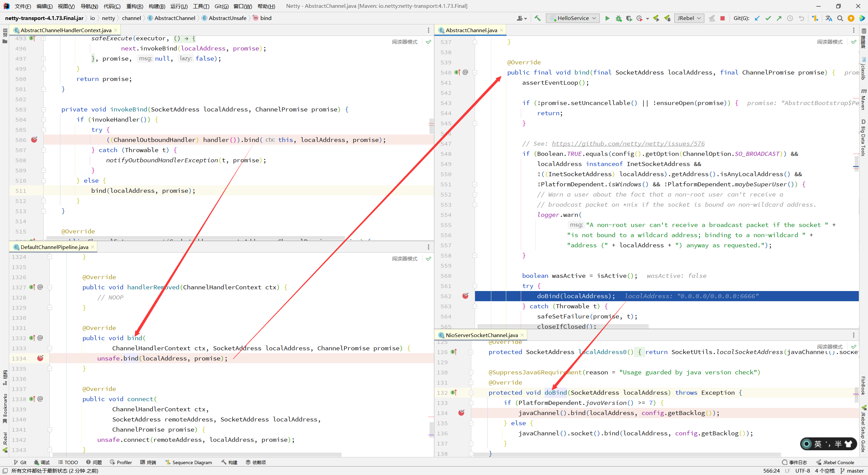Push commits with the Git arrow
The width and height of the screenshot is (868, 475).
(779, 18)
